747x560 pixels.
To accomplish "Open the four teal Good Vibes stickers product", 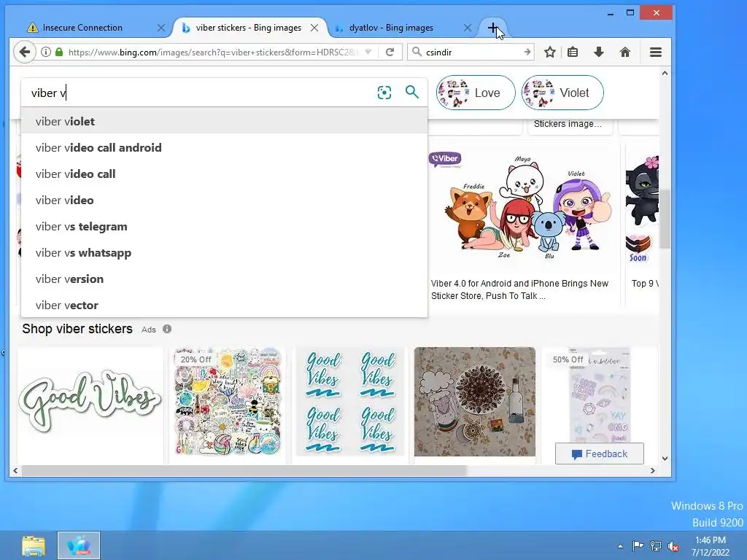I will (350, 402).
